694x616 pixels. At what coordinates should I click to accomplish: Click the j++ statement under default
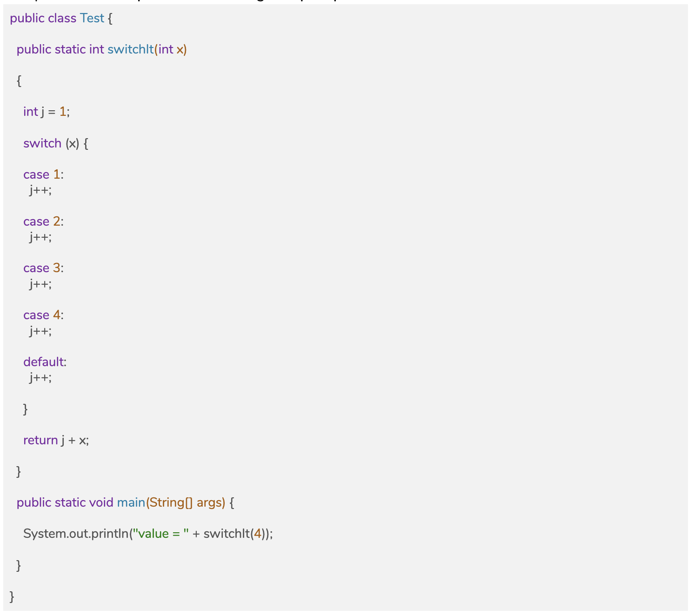[x=40, y=377]
